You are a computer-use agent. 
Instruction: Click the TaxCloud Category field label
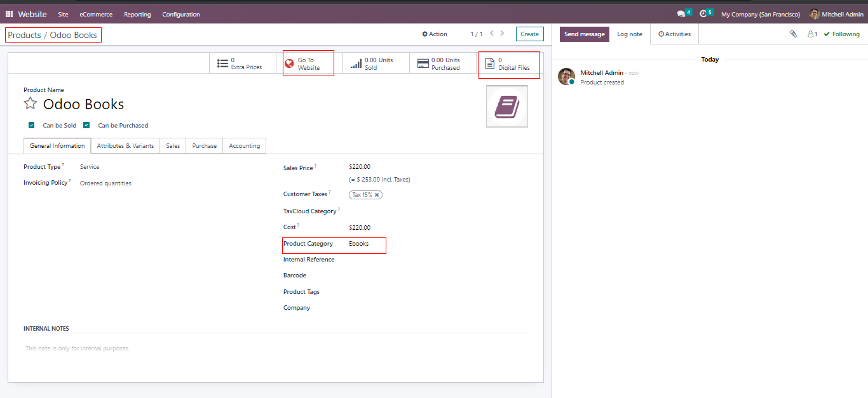pyautogui.click(x=310, y=211)
